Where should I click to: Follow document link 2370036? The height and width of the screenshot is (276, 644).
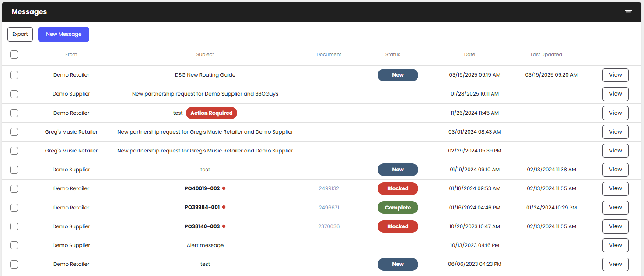pyautogui.click(x=329, y=226)
